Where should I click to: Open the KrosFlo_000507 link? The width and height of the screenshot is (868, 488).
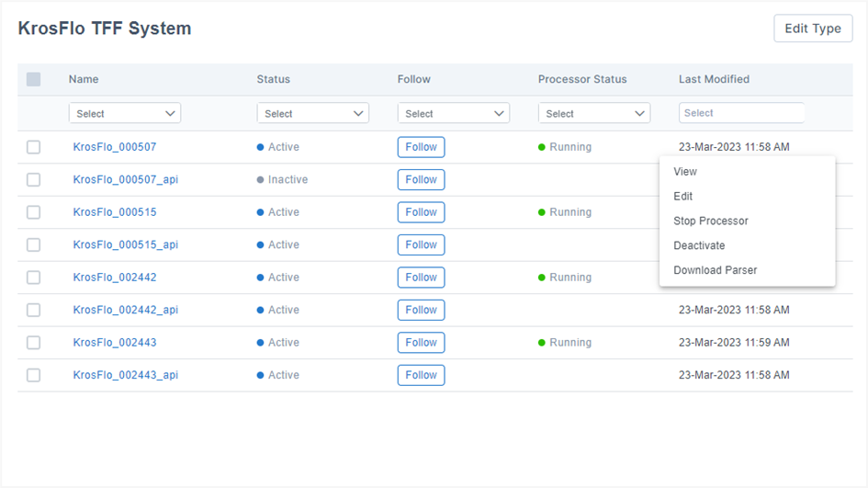pos(115,147)
